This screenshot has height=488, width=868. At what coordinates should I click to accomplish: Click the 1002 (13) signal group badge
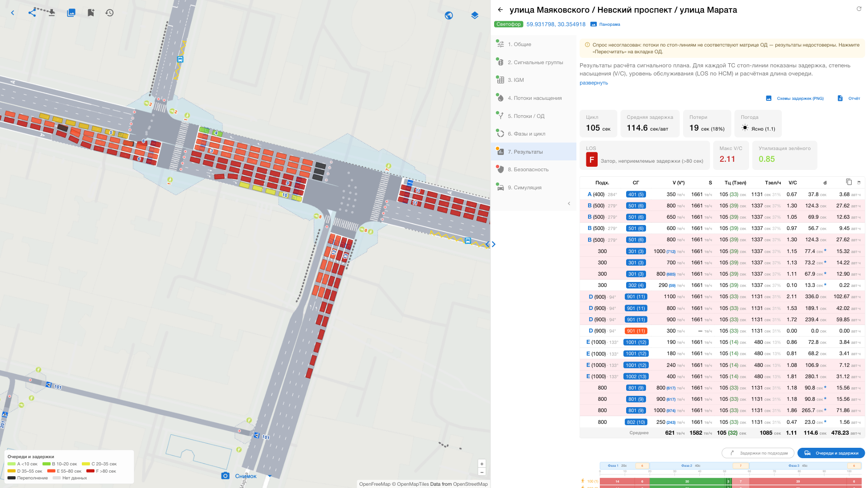636,376
